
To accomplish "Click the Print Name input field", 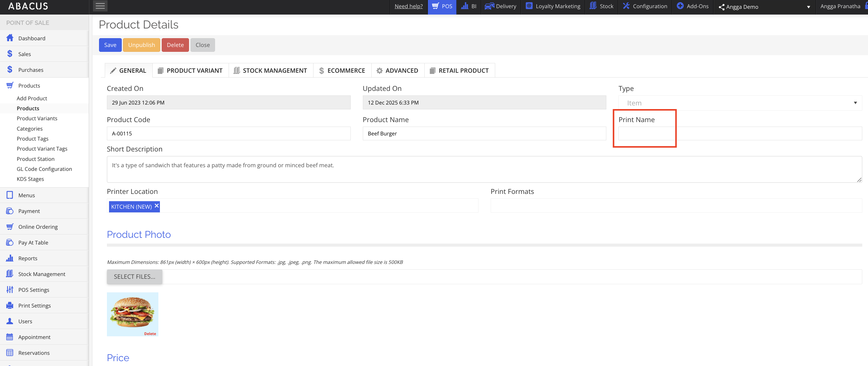I will point(740,133).
